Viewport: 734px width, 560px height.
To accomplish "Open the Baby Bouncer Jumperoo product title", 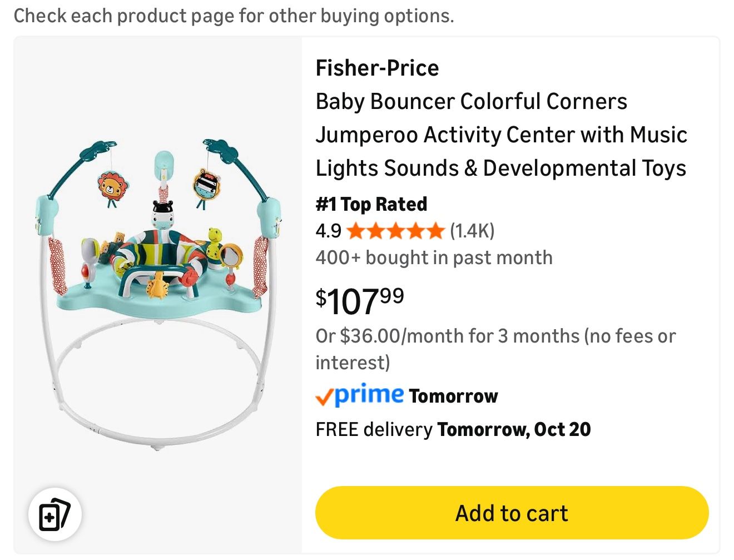I will (x=500, y=135).
